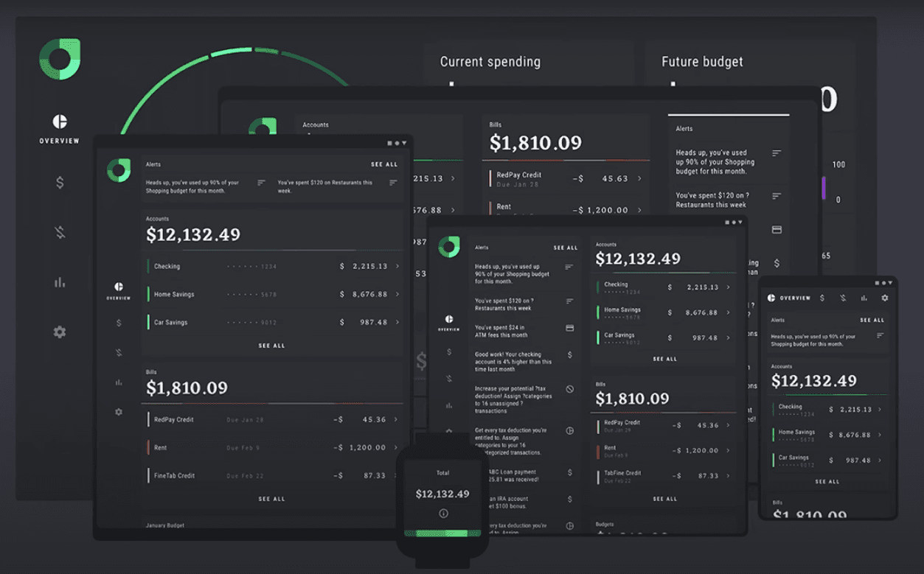Tap the Car Savings account name on the phone
This screenshot has width=924, height=574.
[794, 458]
